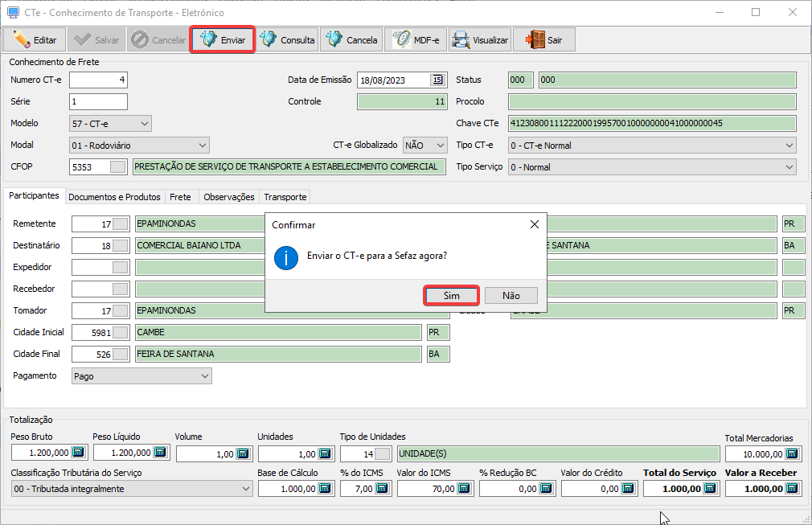Open calculator icon for % do ICMS

point(382,489)
